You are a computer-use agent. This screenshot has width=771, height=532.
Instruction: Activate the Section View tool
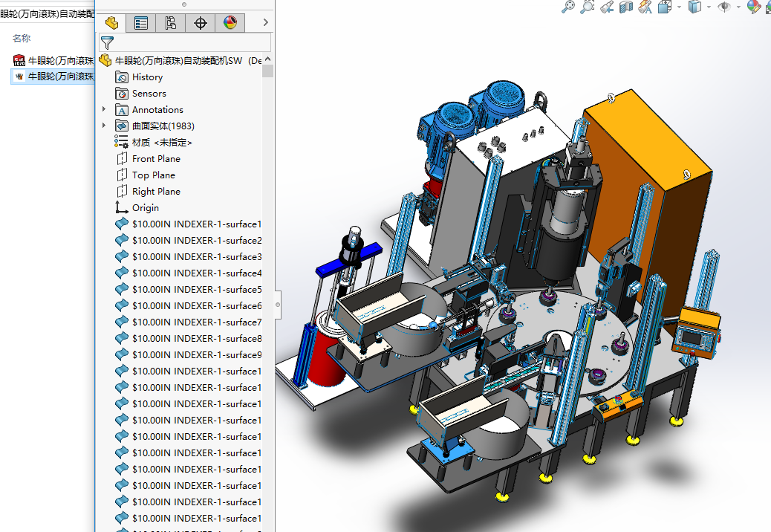point(626,7)
